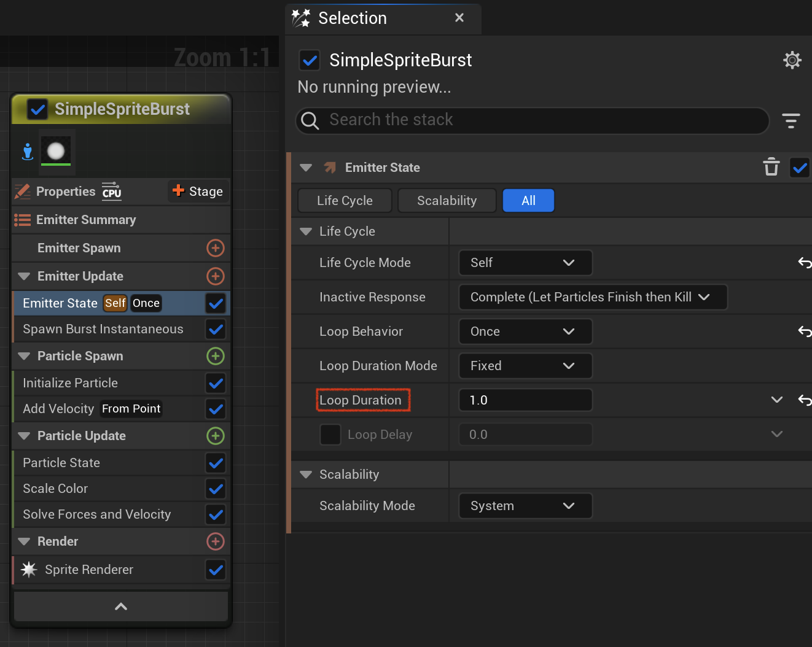This screenshot has height=647, width=812.
Task: Select the Sprite Renderer row
Action: pos(121,570)
